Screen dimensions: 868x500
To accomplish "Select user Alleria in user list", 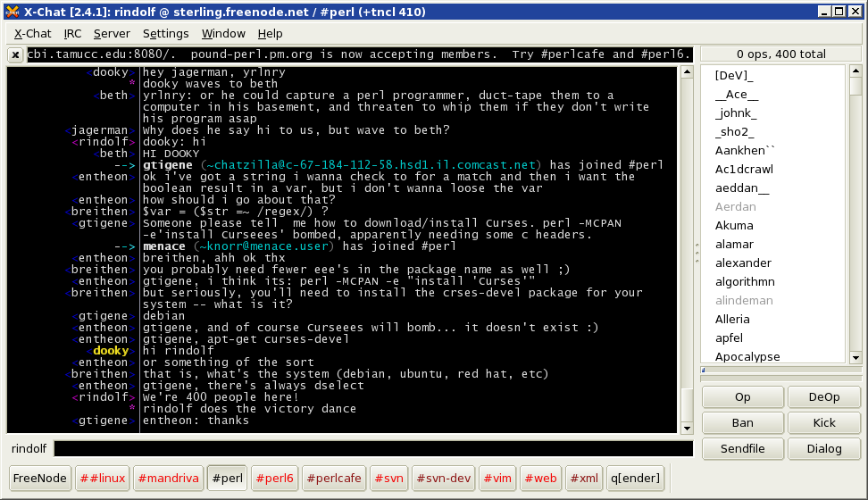I will pyautogui.click(x=732, y=320).
